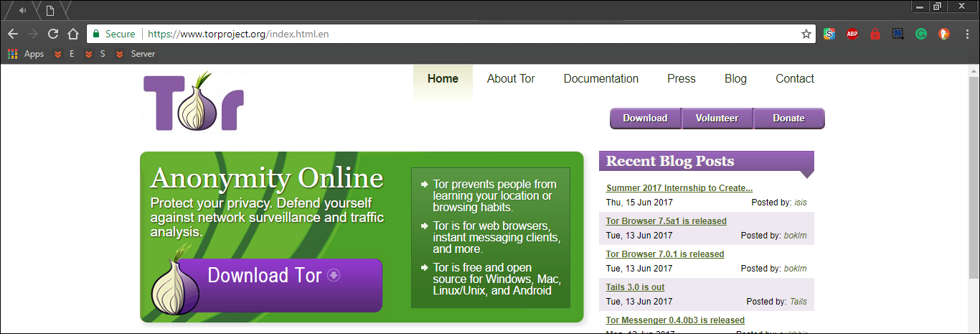
Task: Open Tails 3.0 is out post
Action: pyautogui.click(x=636, y=287)
